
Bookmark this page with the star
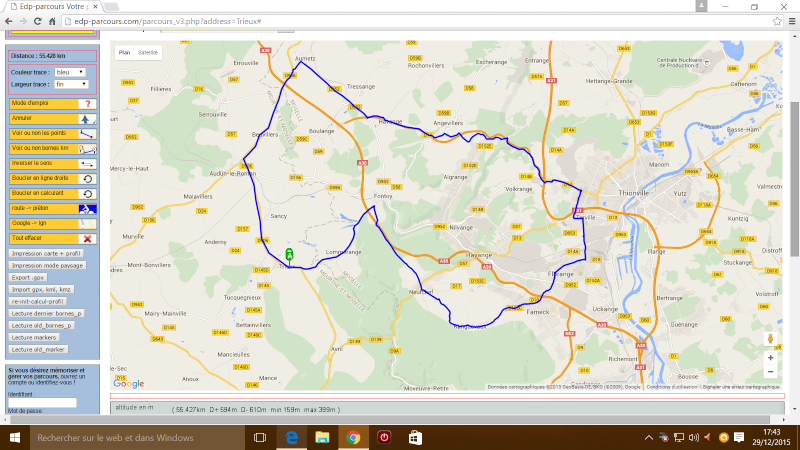click(777, 21)
